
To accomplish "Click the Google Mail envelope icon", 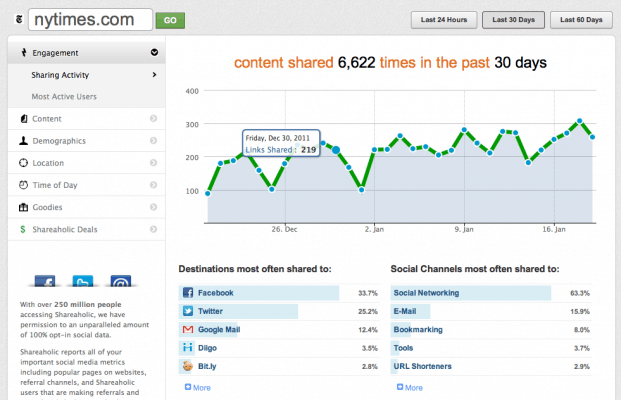I will [x=187, y=329].
